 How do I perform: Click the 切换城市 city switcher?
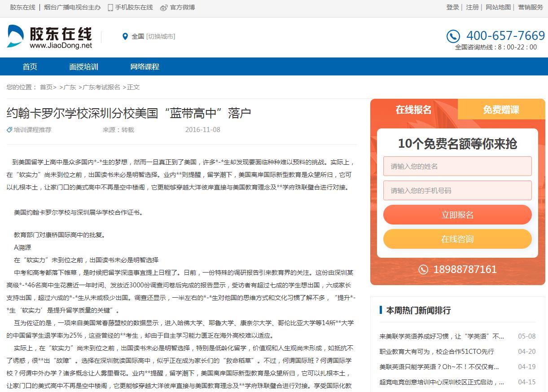tap(161, 36)
